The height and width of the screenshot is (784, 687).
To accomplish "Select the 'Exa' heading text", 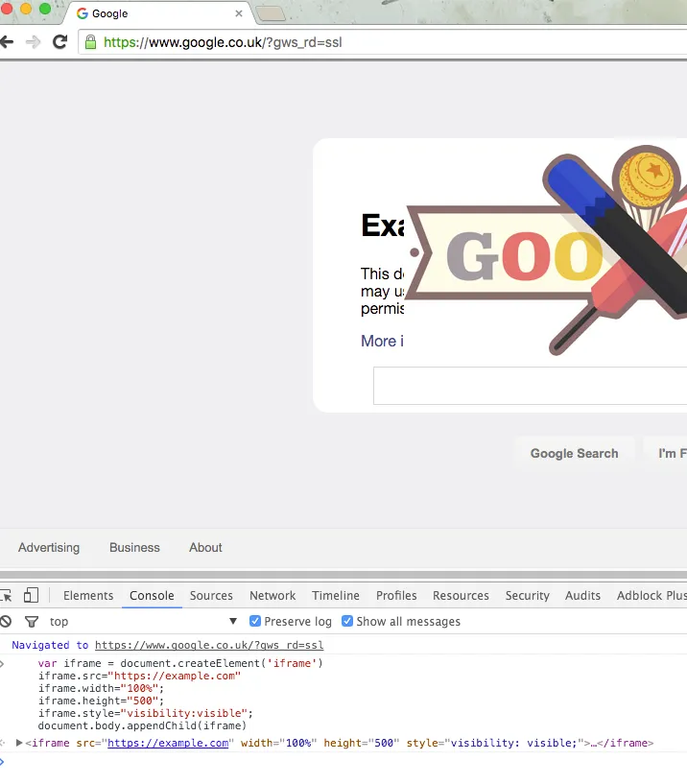I will [x=383, y=226].
